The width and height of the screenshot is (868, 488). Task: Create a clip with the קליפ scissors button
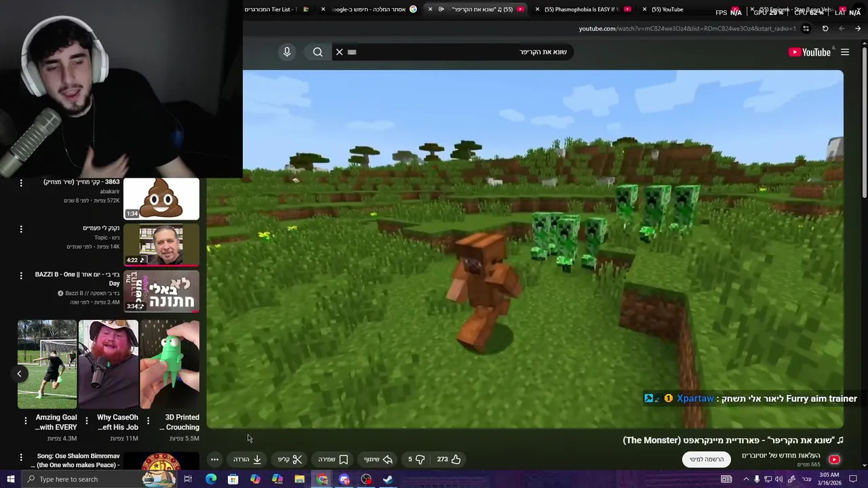coord(290,460)
